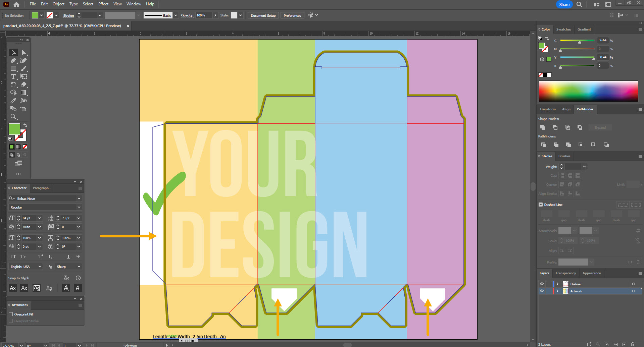The width and height of the screenshot is (644, 347).
Task: Click the Merge pathfinder icon
Action: click(x=568, y=145)
